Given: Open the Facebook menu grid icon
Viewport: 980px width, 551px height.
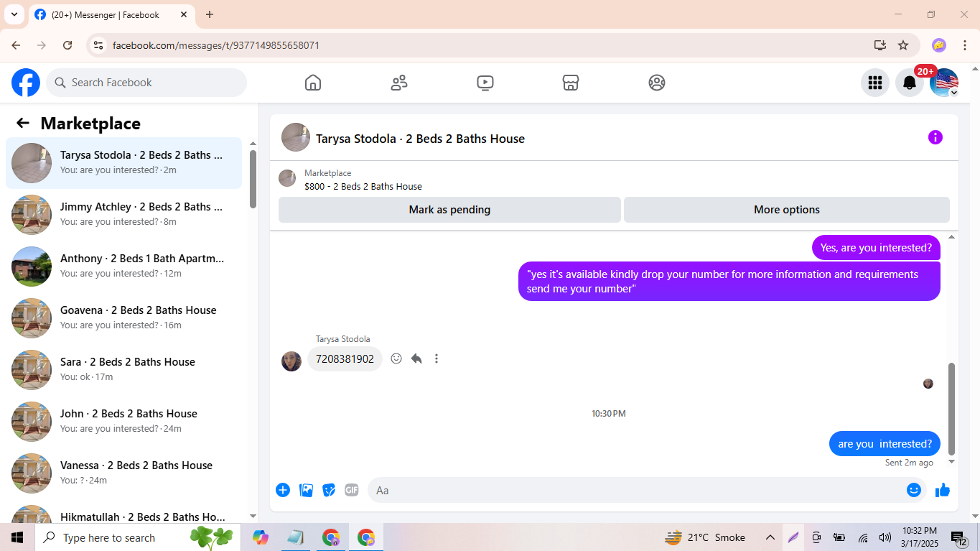Looking at the screenshot, I should (x=875, y=83).
